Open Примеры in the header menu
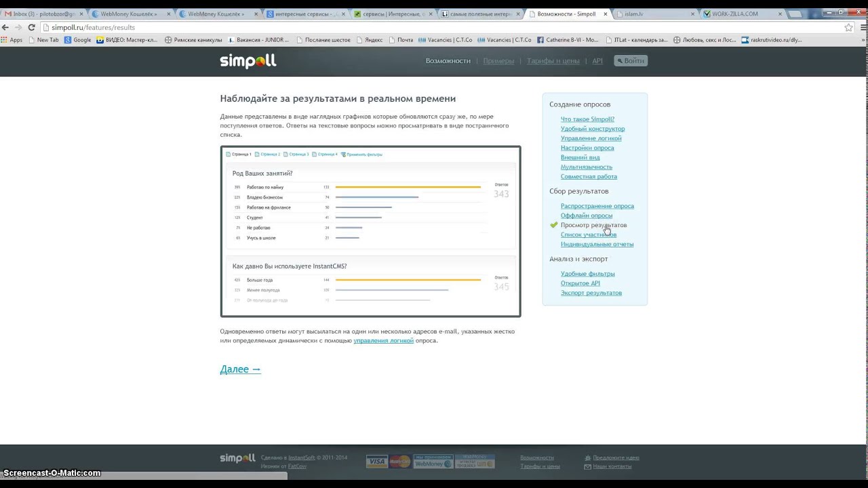868x488 pixels. pyautogui.click(x=498, y=61)
